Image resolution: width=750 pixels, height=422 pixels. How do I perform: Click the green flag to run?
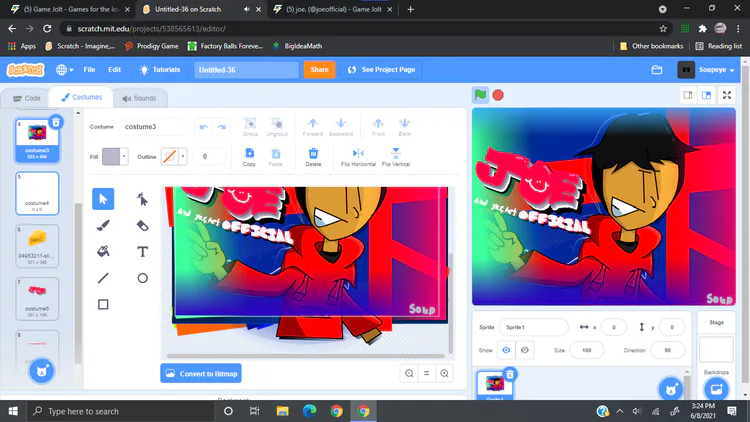480,95
